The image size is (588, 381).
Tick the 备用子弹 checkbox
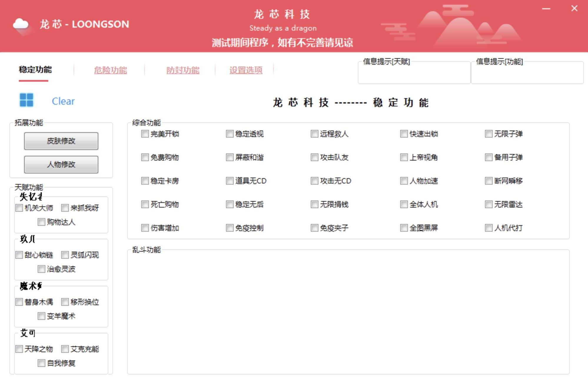489,158
